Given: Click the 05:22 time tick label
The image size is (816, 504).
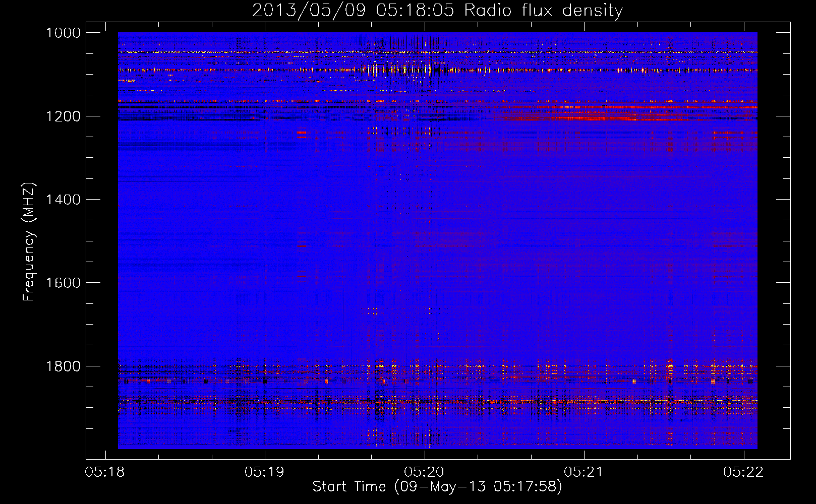Looking at the screenshot, I should (743, 472).
